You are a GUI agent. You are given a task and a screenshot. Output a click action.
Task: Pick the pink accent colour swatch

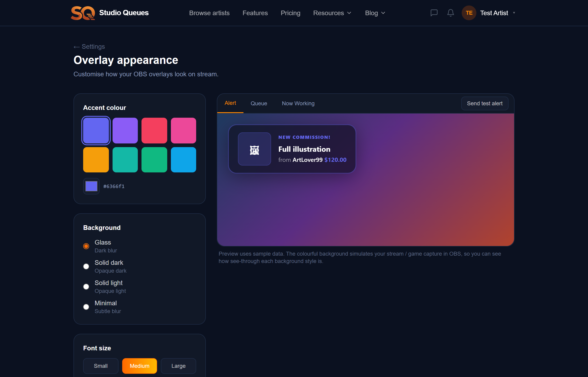coord(184,131)
